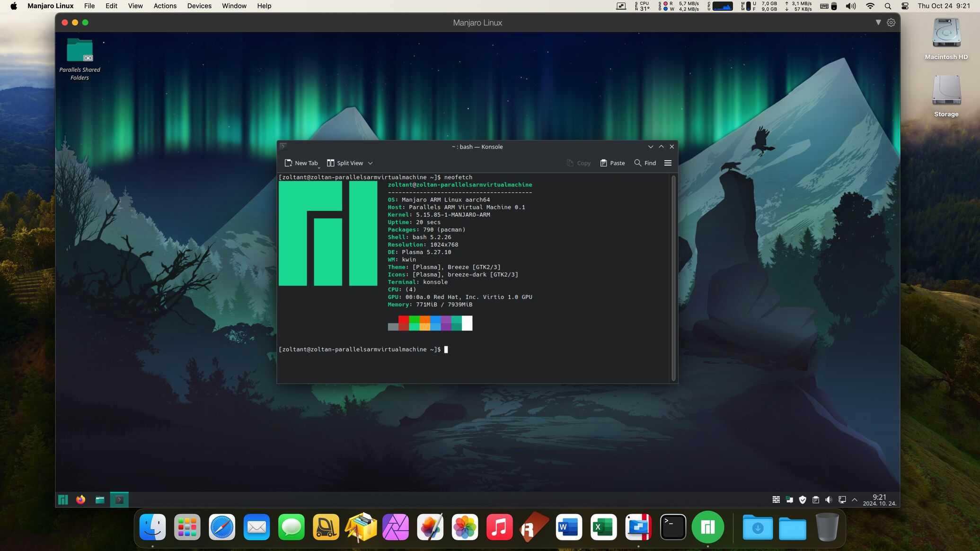Open the Devices menu
The width and height of the screenshot is (980, 551).
(199, 6)
